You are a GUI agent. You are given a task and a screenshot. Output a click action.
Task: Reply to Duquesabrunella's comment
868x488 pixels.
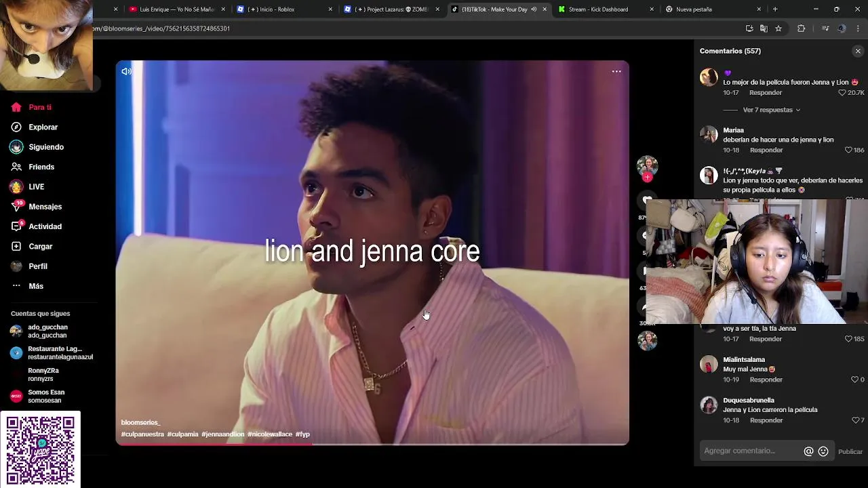click(x=766, y=420)
